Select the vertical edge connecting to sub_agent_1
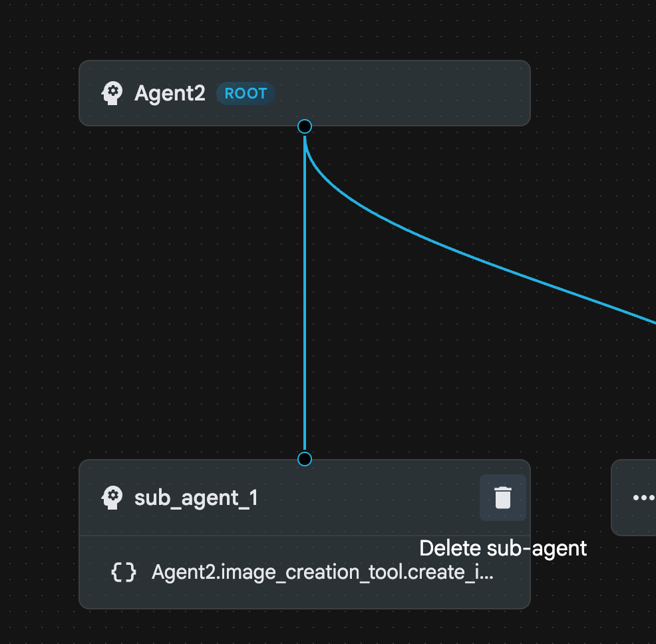 click(x=305, y=299)
